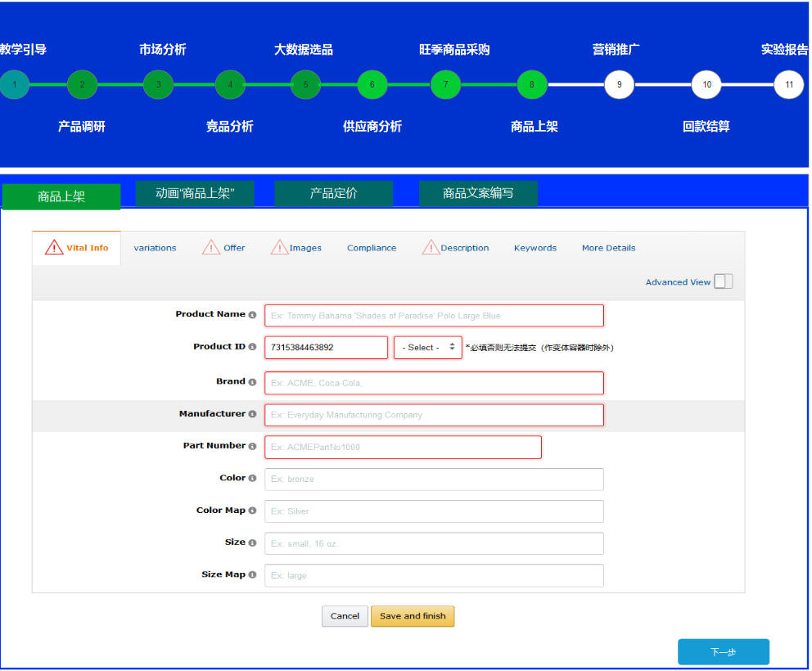The height and width of the screenshot is (671, 812).
Task: Click the info icon next to Product ID
Action: (x=252, y=348)
